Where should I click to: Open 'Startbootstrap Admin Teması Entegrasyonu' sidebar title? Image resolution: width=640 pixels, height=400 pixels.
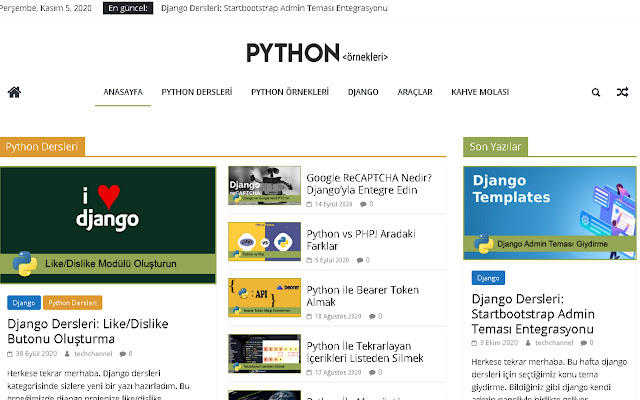pyautogui.click(x=533, y=314)
